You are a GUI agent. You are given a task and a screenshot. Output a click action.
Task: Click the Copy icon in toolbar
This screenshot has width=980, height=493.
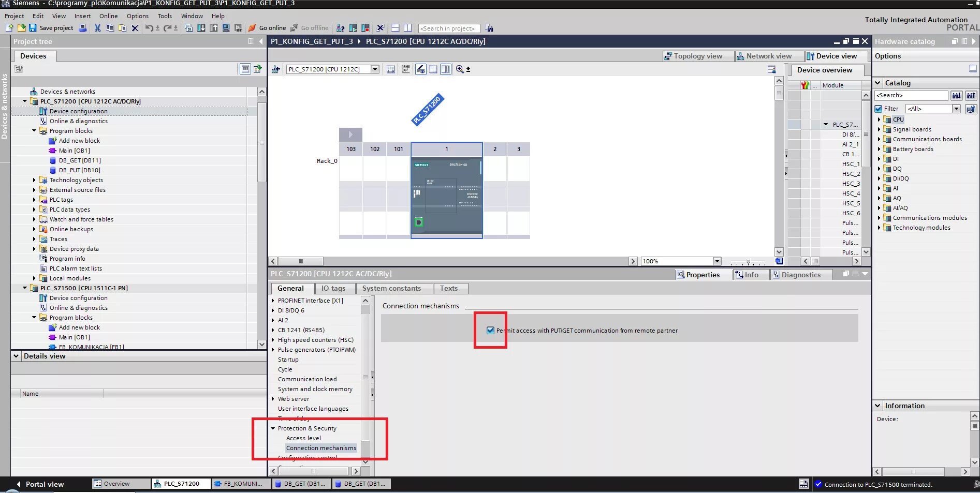click(x=110, y=28)
